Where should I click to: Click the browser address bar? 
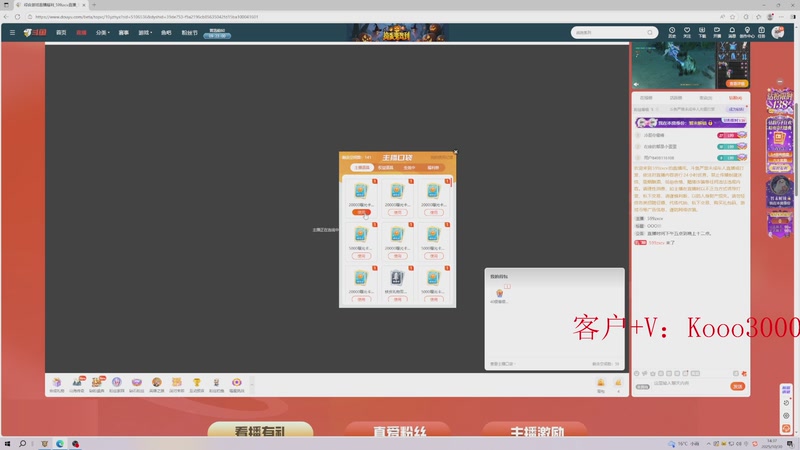372,17
